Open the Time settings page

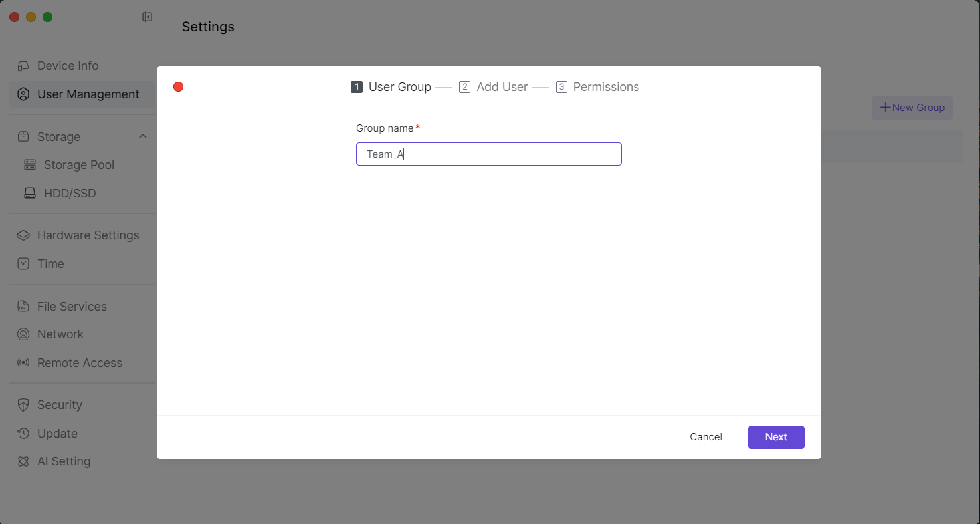point(50,264)
